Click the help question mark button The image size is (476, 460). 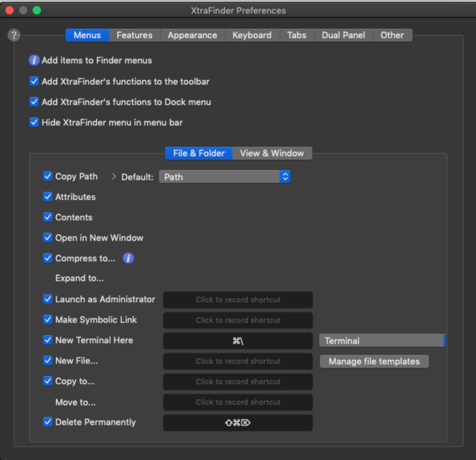click(x=14, y=35)
